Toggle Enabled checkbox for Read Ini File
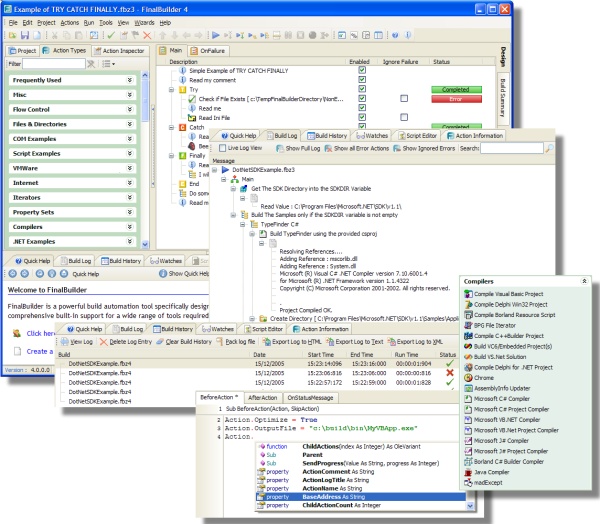This screenshot has height=524, width=600. point(362,117)
